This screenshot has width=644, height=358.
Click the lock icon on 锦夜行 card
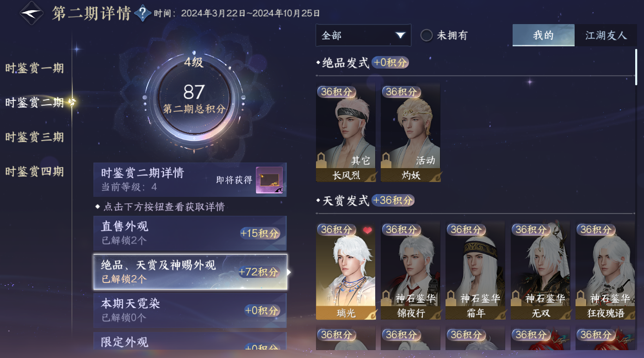point(386,298)
